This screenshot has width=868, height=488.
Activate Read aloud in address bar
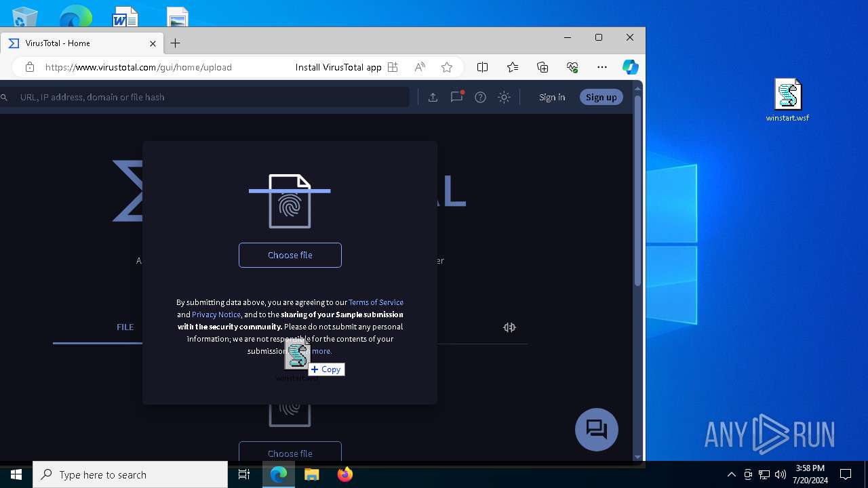(420, 67)
